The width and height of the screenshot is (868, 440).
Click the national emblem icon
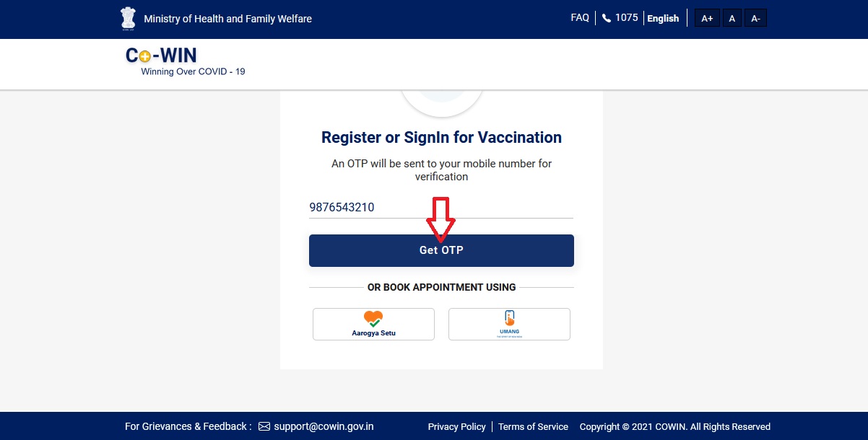128,19
